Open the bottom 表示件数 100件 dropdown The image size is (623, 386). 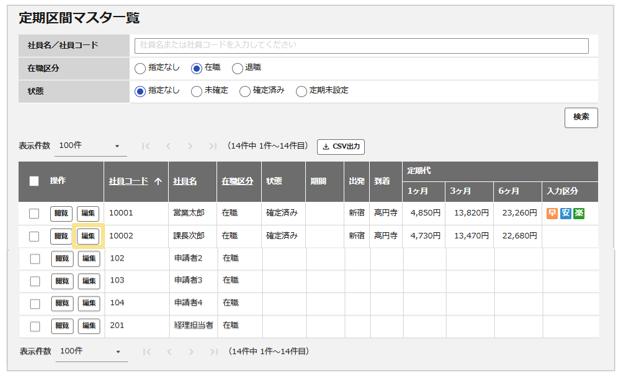click(91, 352)
